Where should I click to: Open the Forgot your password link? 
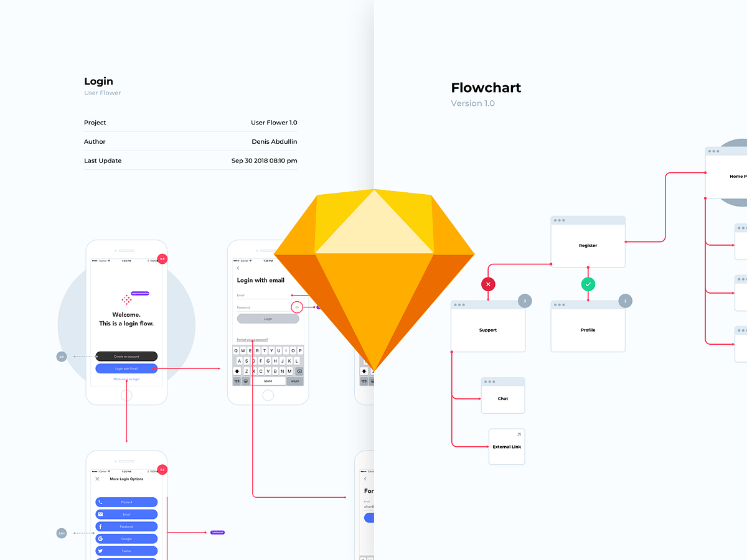[252, 340]
